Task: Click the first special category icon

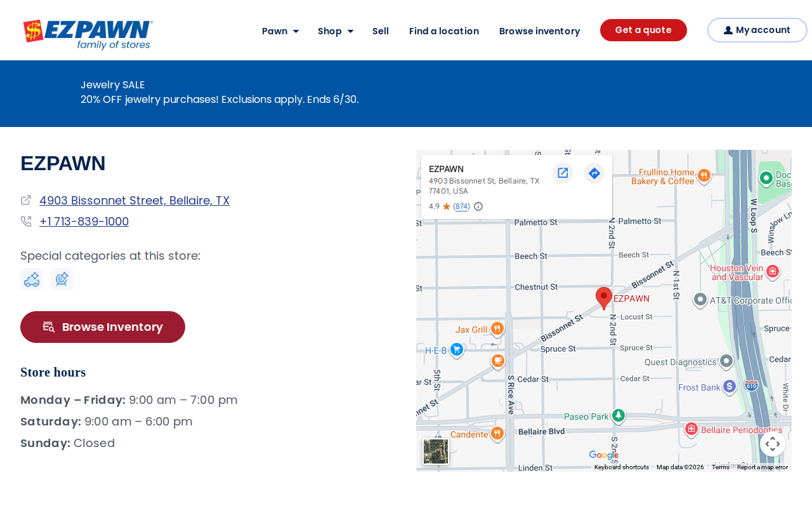Action: [32, 279]
